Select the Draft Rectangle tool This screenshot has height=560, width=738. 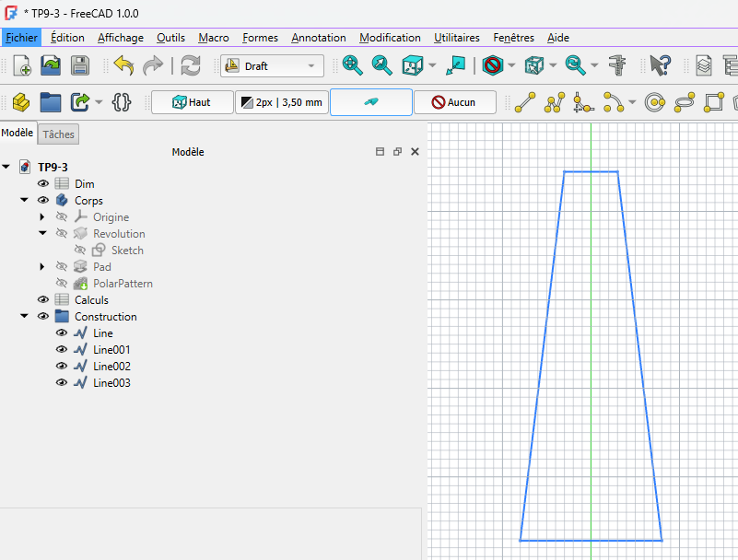[714, 102]
